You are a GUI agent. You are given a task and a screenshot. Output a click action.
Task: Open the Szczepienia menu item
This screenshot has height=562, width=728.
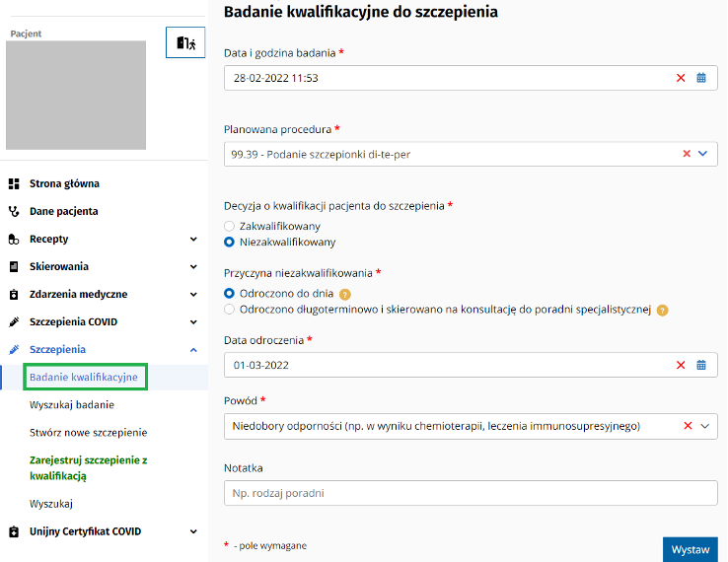click(57, 349)
